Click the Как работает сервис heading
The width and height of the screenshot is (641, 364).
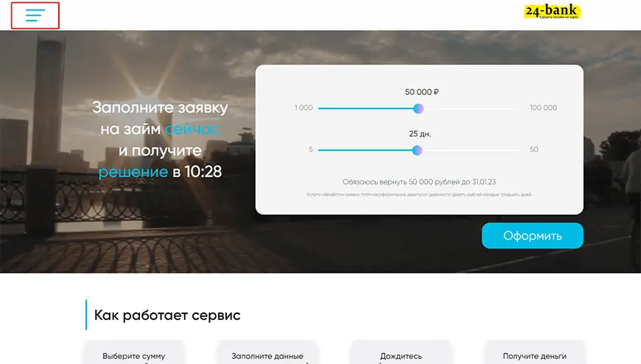coord(167,315)
